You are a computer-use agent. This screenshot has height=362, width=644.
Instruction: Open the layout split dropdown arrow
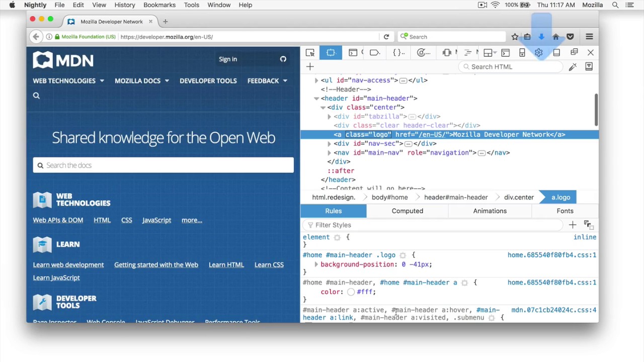point(495,53)
